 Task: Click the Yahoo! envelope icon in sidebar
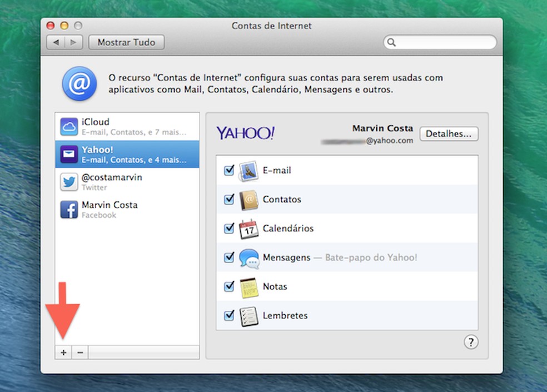click(x=69, y=154)
